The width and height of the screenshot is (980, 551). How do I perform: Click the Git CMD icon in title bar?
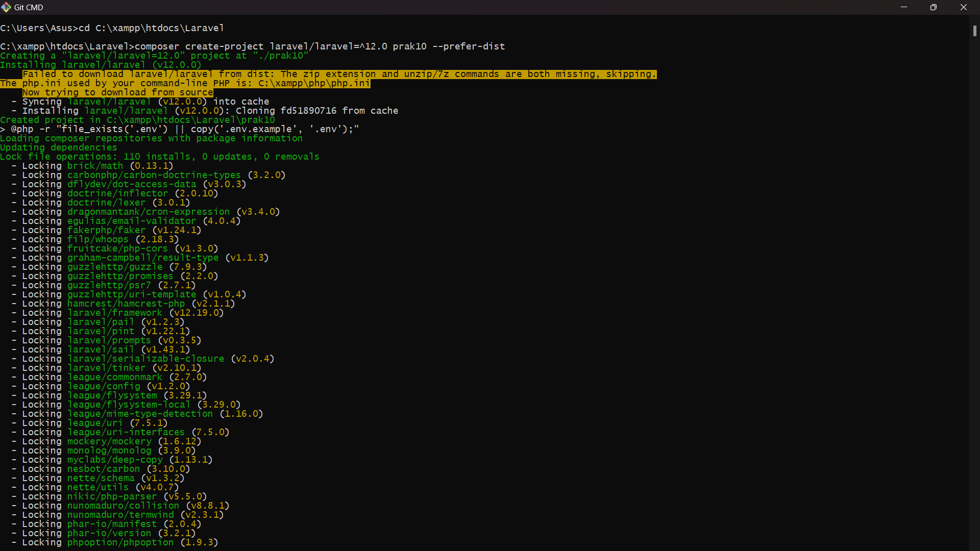6,7
